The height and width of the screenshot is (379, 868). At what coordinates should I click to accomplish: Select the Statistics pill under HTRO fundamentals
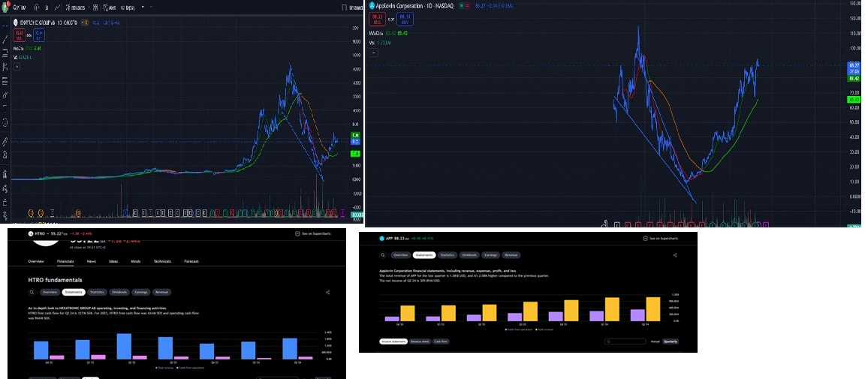(97, 292)
